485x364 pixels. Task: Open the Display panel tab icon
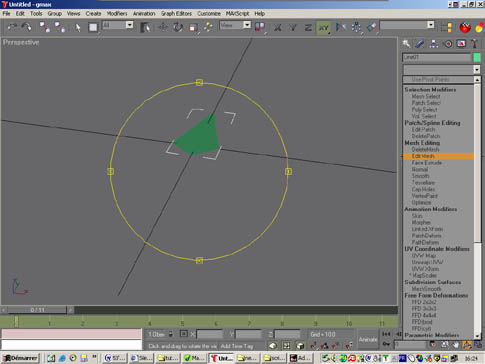461,44
